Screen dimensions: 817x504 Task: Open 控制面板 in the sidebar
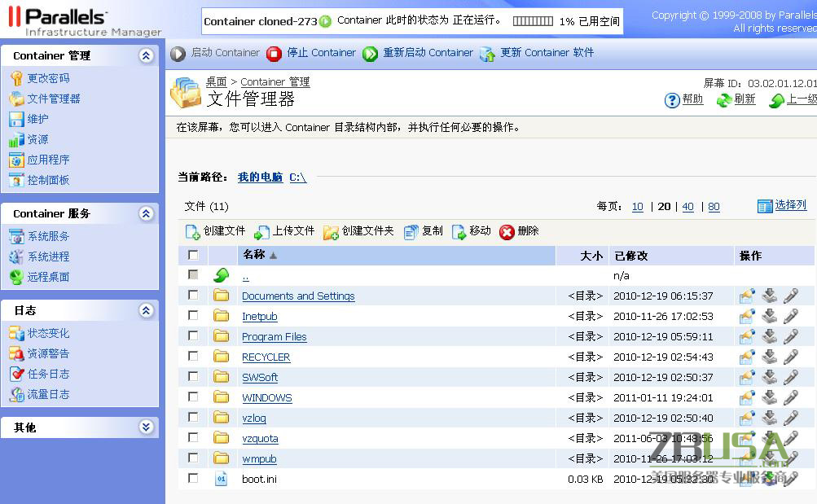pos(48,180)
